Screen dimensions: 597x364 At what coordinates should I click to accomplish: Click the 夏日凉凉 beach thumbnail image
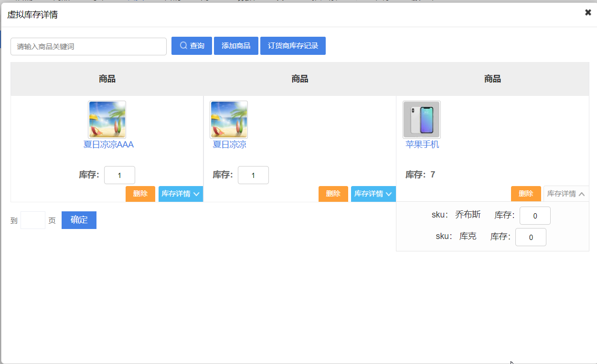229,119
